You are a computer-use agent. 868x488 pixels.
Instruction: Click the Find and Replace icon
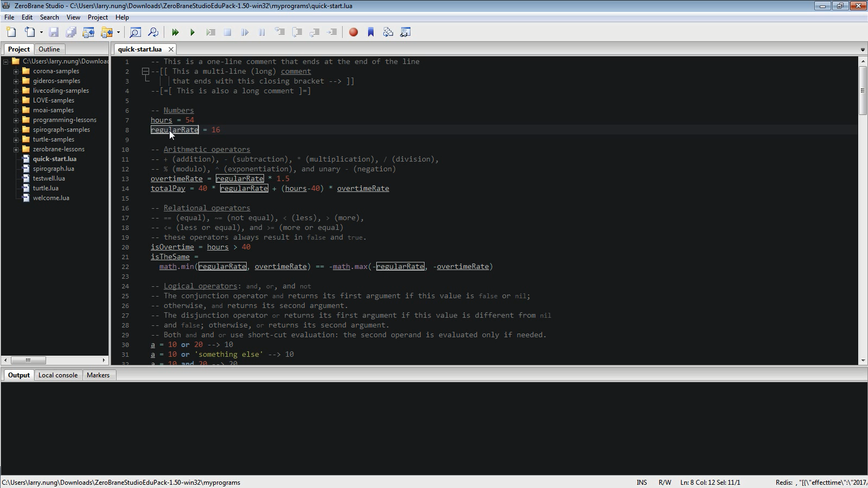[x=153, y=33]
